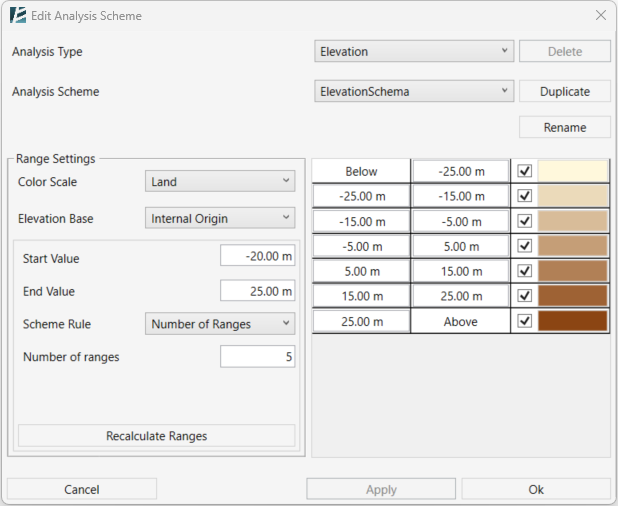Cancel the analysis scheme edits
This screenshot has width=618, height=506.
82,489
